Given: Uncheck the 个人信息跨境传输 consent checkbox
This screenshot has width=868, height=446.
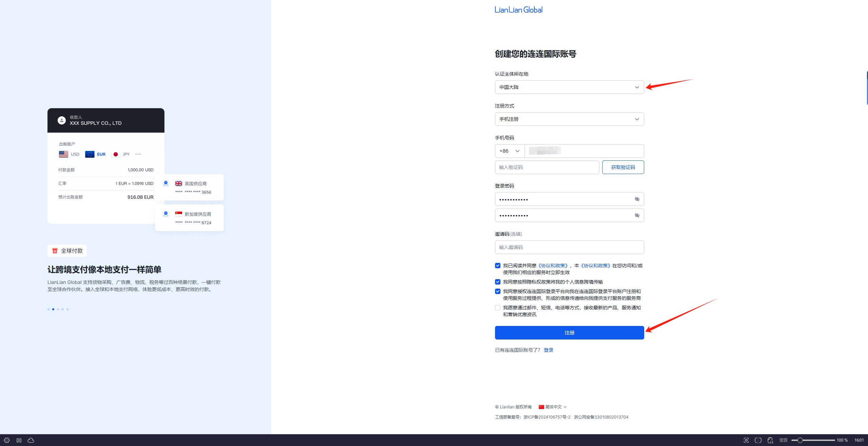Looking at the screenshot, I should [498, 282].
